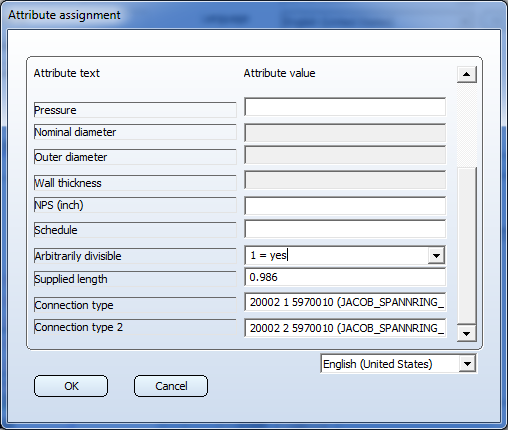Click the scrollbar track above the thumb
Screen dimensions: 508x430
point(467,125)
